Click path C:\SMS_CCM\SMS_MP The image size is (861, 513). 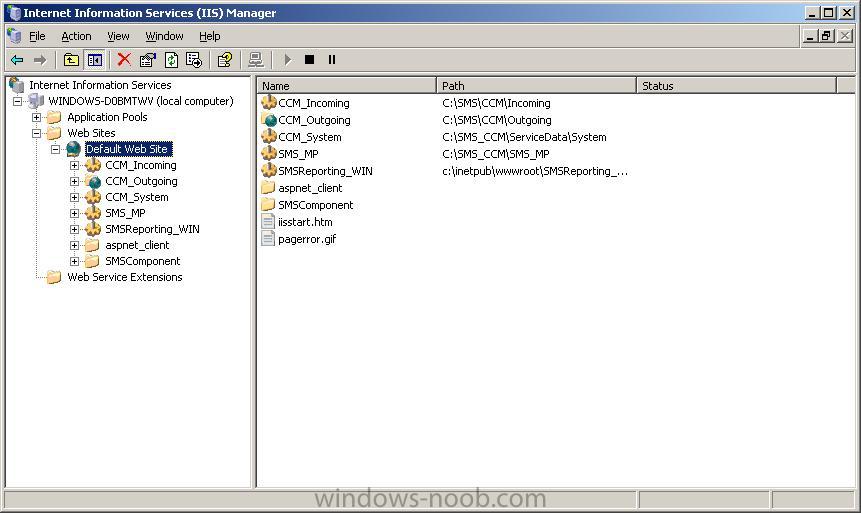tap(495, 154)
